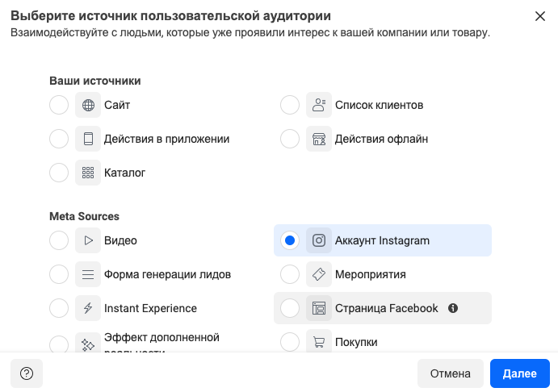Click the info icon beside Страница Facebook

point(453,308)
